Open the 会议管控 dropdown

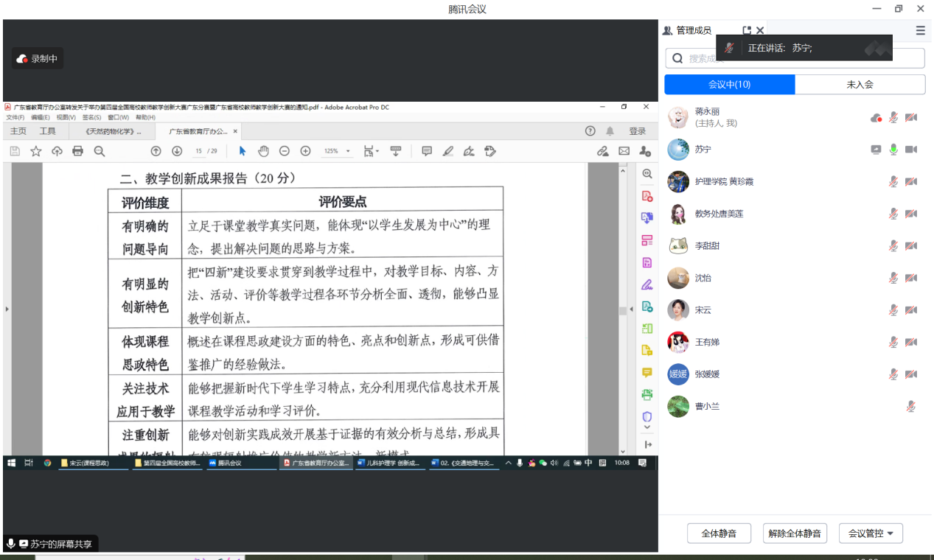[871, 533]
